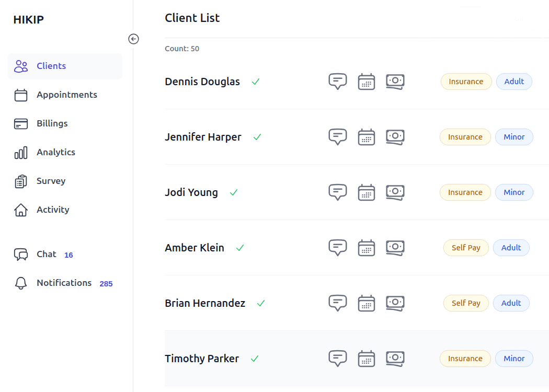Open Jennifer Harper's calendar icon
The width and height of the screenshot is (549, 392).
click(x=367, y=137)
